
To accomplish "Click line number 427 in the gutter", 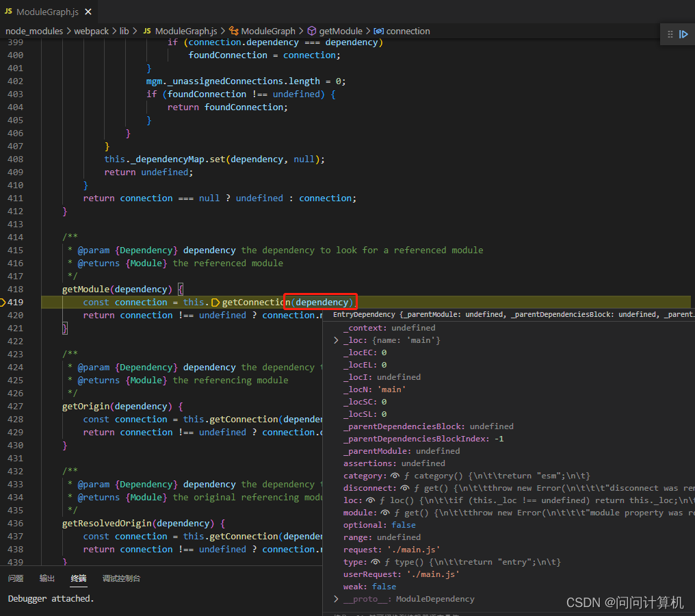I will (x=16, y=407).
